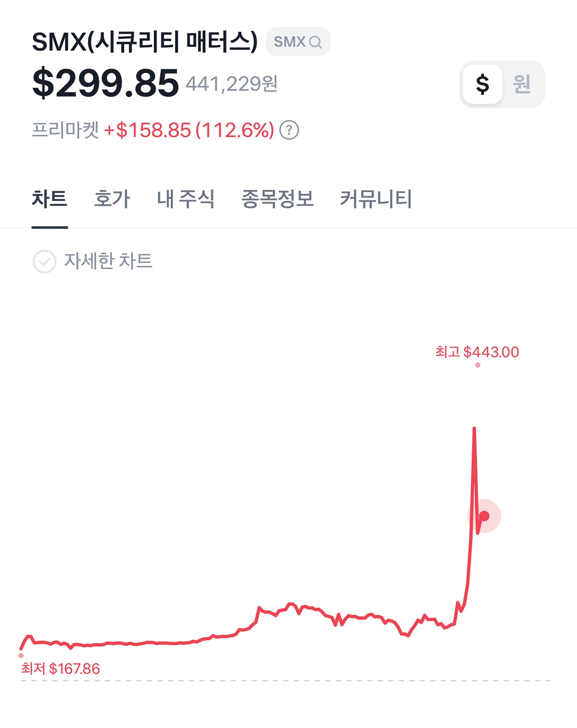Open the 커뮤니티 tab

pos(376,199)
